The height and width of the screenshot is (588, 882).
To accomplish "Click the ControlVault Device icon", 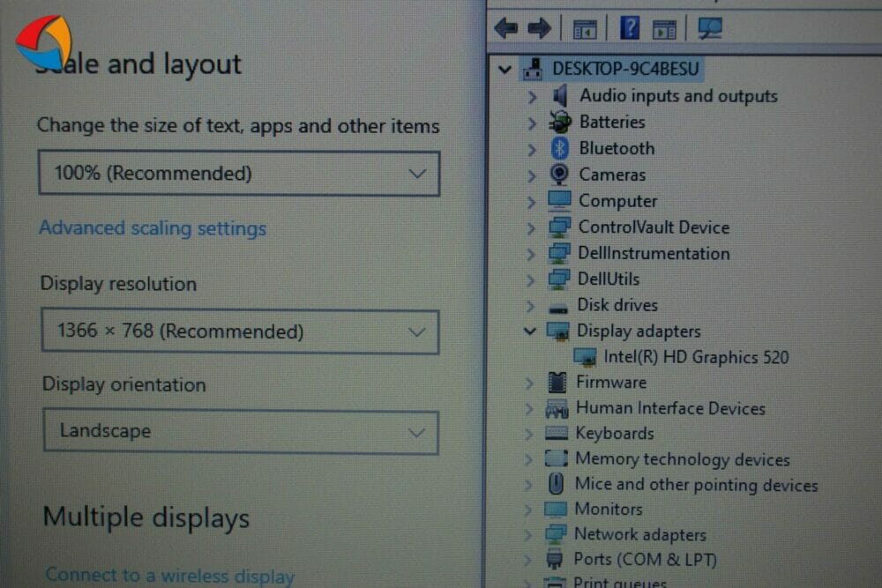I will click(x=559, y=227).
